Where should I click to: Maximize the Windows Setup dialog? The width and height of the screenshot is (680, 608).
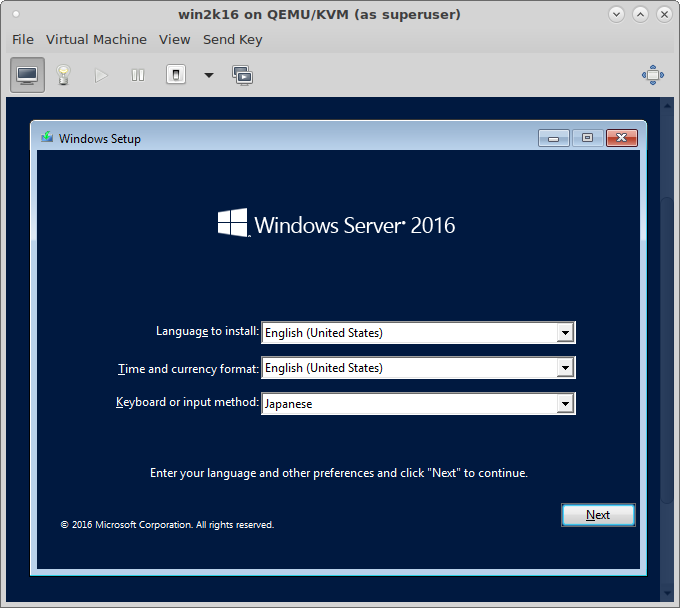pyautogui.click(x=588, y=138)
